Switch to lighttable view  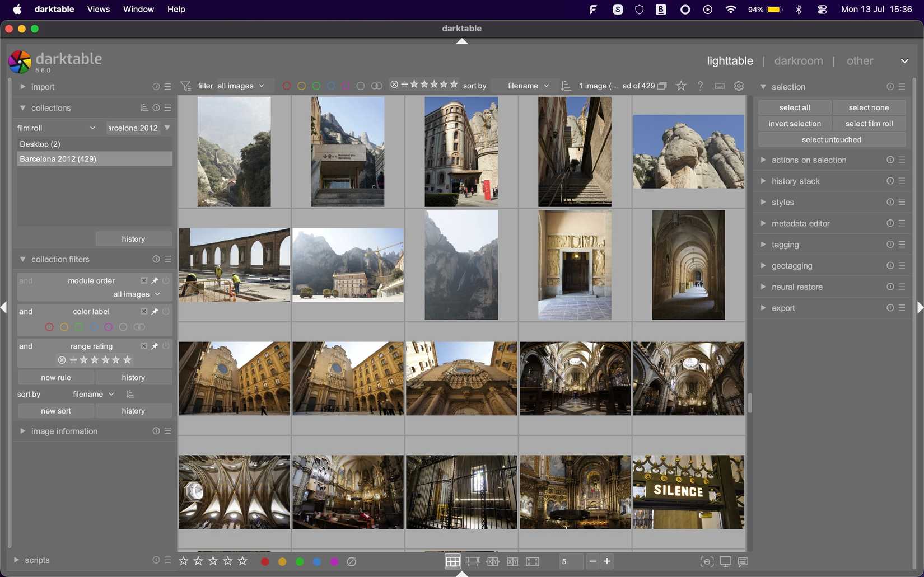730,61
